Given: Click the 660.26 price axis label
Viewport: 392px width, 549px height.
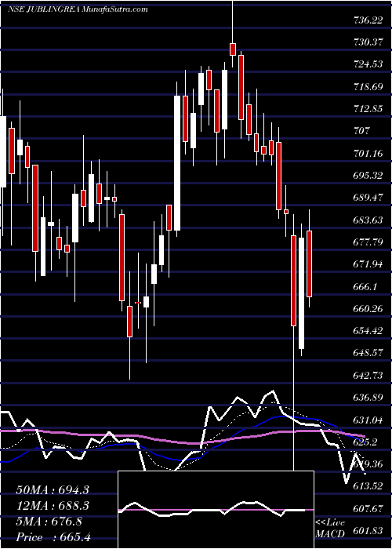Looking at the screenshot, I should pyautogui.click(x=368, y=309).
